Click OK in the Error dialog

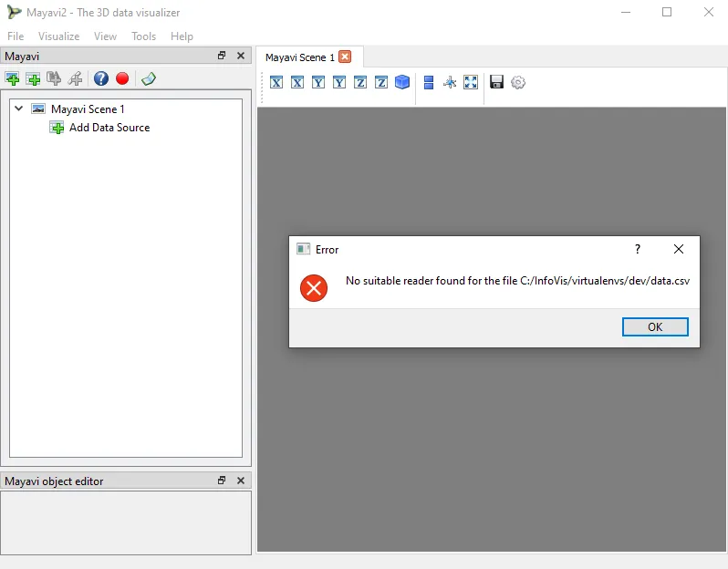click(x=655, y=326)
